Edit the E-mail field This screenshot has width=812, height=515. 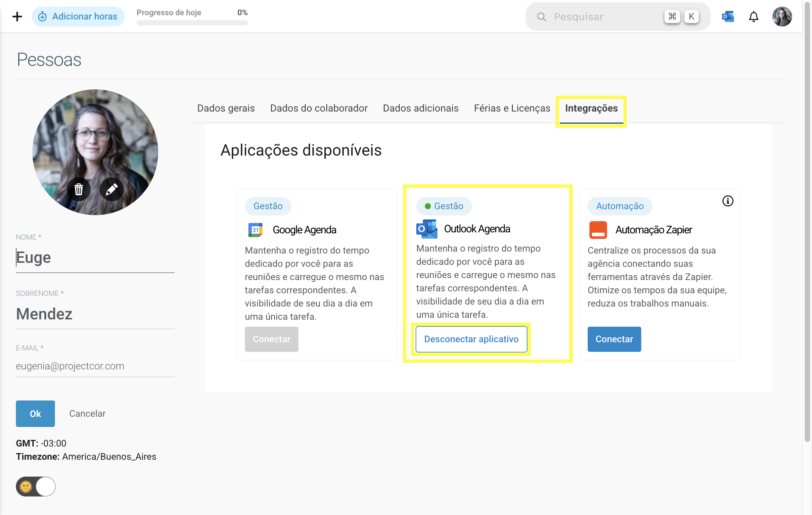(x=95, y=366)
